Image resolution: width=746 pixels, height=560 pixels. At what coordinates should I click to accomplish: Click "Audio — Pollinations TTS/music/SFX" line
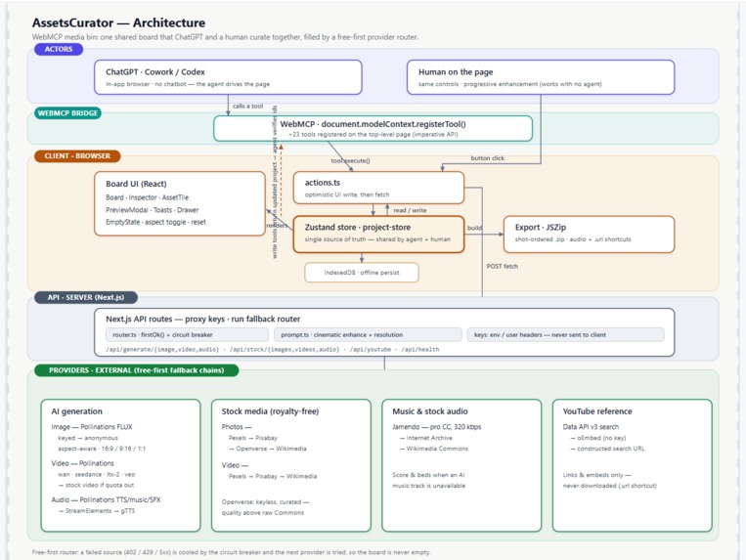(x=106, y=499)
